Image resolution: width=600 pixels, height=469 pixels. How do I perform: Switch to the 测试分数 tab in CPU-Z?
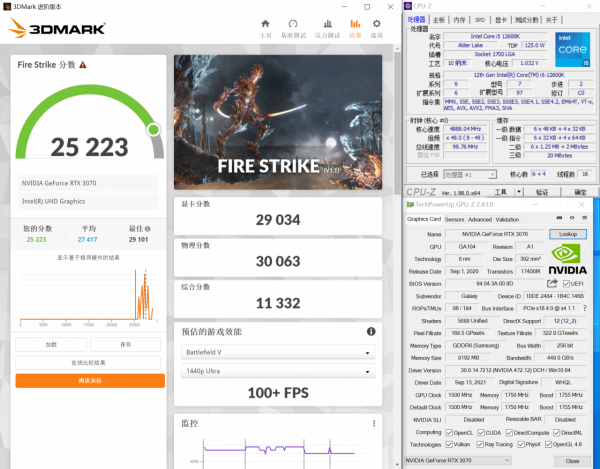[526, 20]
